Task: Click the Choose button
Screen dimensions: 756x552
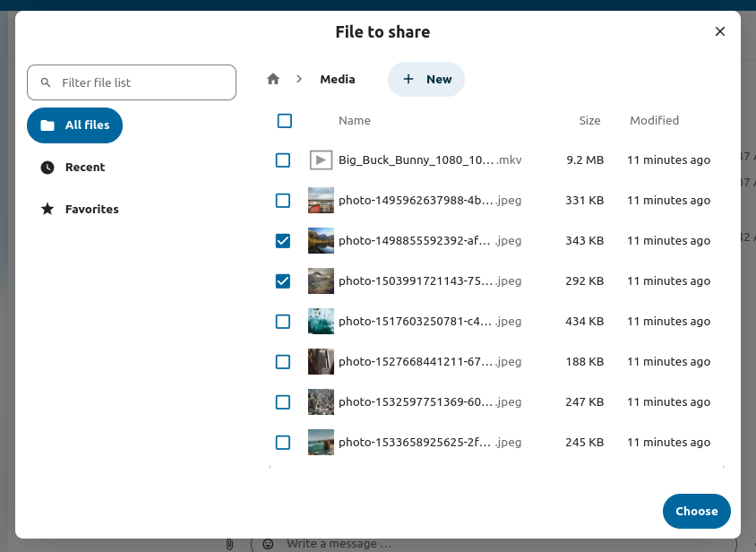Action: point(696,511)
